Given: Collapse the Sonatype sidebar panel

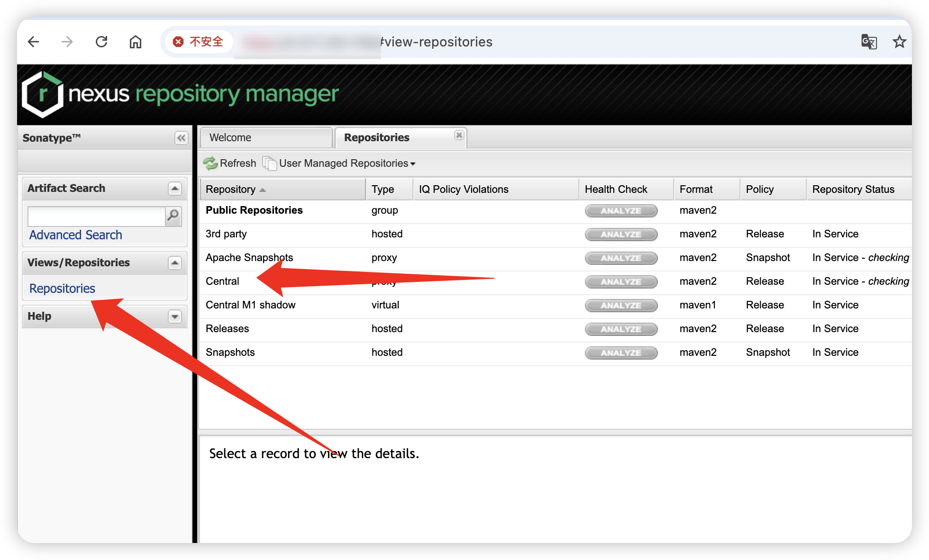Looking at the screenshot, I should point(181,138).
